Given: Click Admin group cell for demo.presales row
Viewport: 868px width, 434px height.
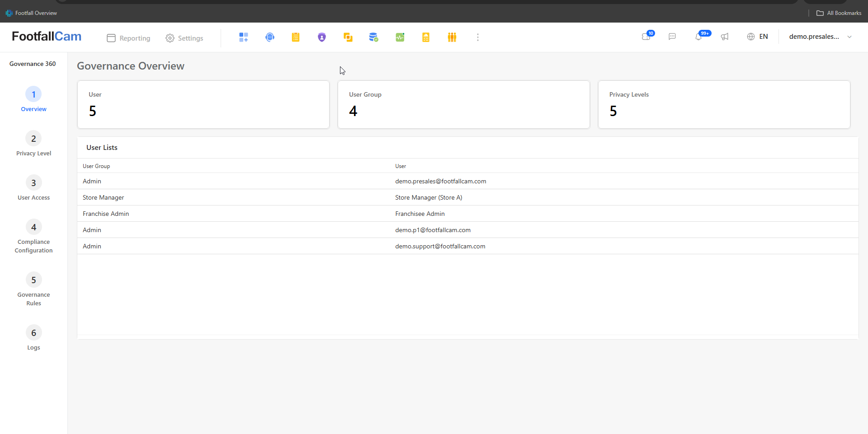Looking at the screenshot, I should point(92,181).
